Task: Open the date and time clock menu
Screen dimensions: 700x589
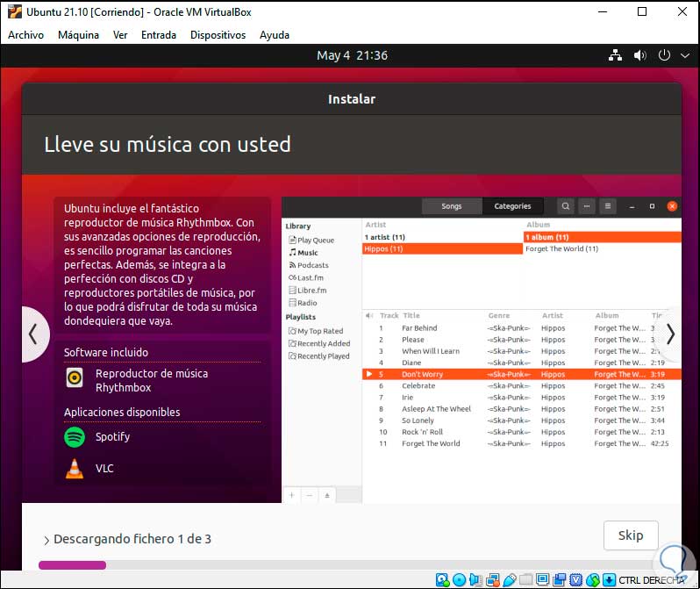Action: click(x=352, y=55)
